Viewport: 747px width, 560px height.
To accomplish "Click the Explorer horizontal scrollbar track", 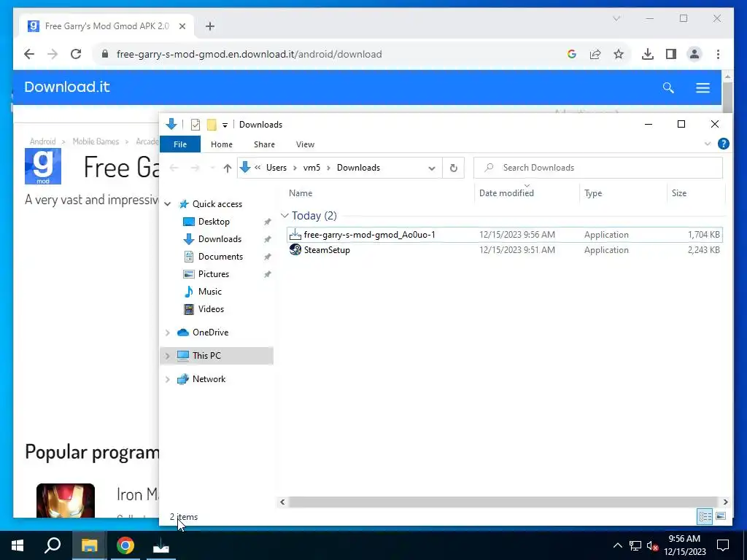I will tap(503, 502).
